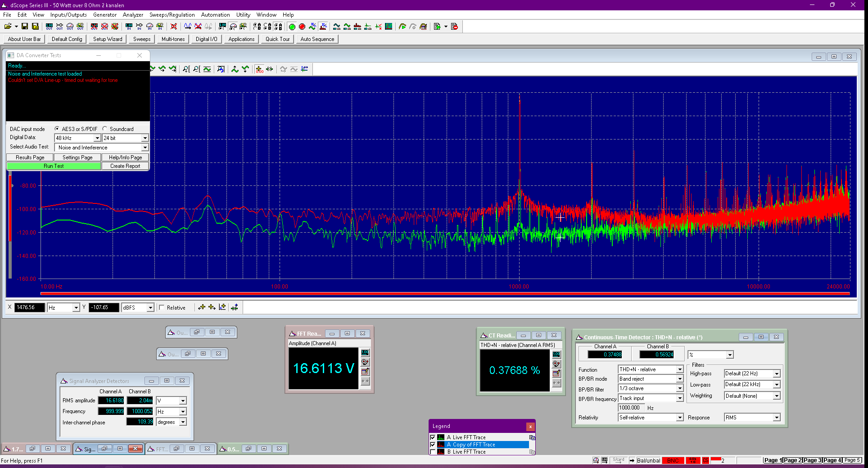Click copy icon beside A Live FFT Trace
Image resolution: width=868 pixels, height=468 pixels.
pyautogui.click(x=532, y=437)
